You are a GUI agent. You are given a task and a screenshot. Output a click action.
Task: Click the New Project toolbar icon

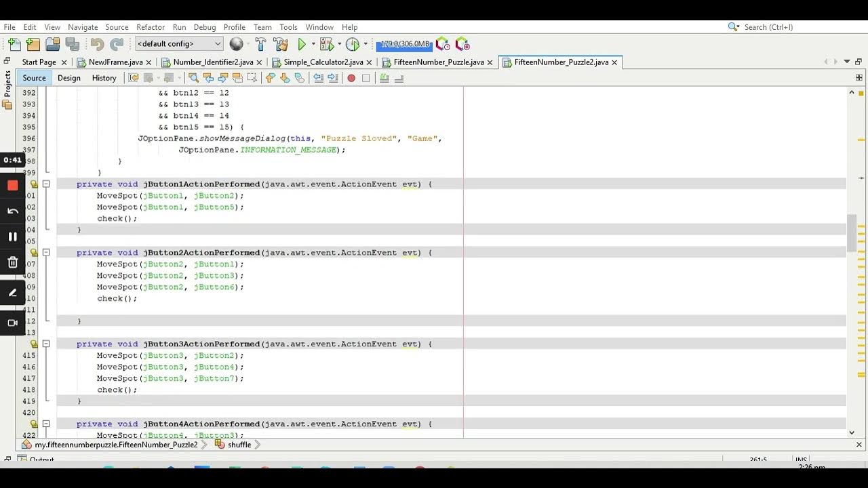[x=33, y=44]
